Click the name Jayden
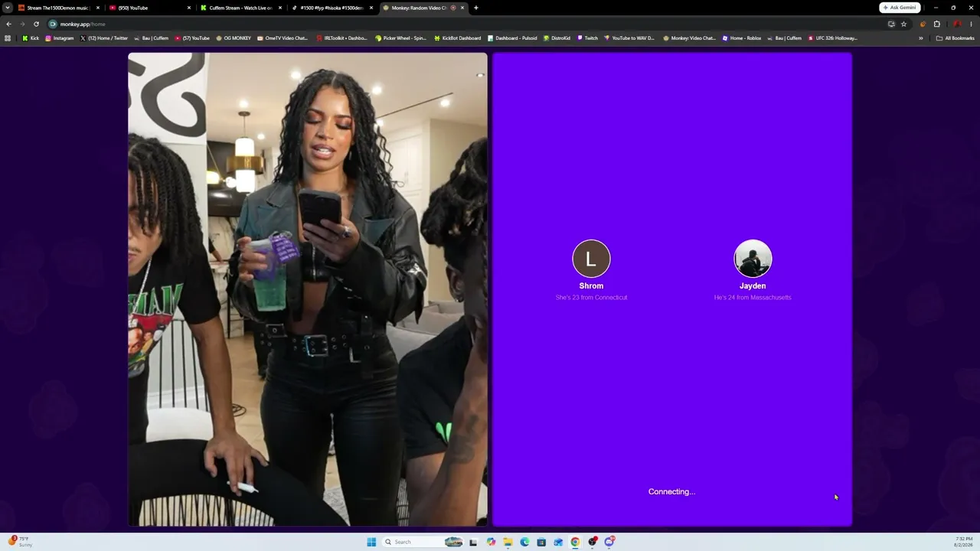The image size is (980, 551). [753, 286]
